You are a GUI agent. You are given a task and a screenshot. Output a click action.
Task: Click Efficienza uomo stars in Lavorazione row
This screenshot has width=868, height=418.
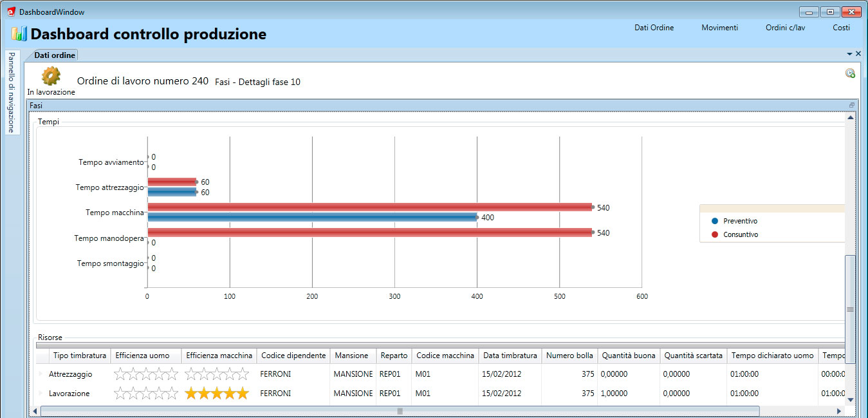click(x=146, y=393)
